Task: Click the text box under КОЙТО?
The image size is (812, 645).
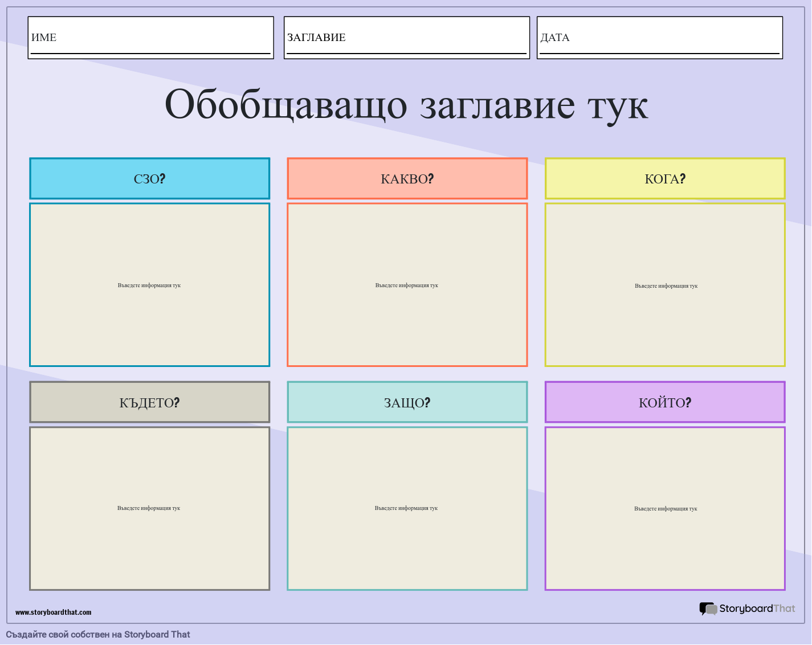Action: coord(665,507)
